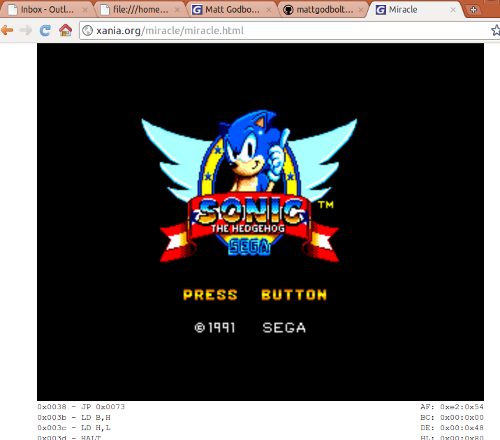Select disassembly line 0x003c LD H,L

coord(74,428)
